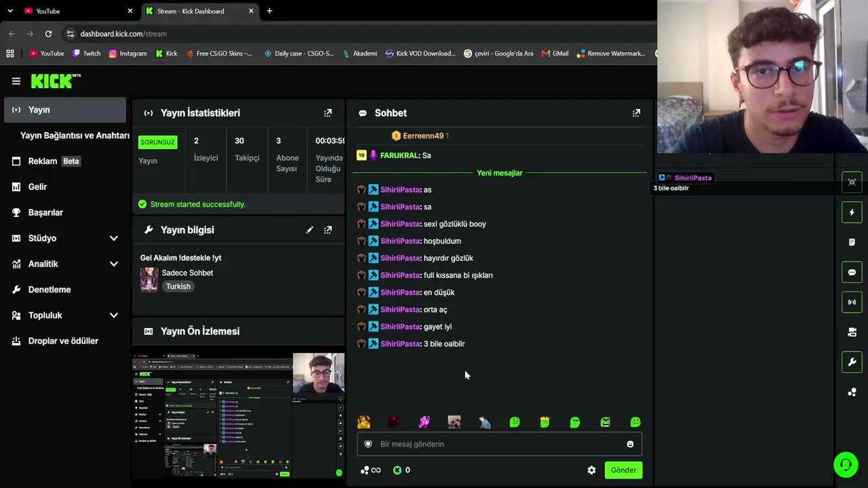
Task: Reload the page with the refresh button
Action: pos(48,34)
